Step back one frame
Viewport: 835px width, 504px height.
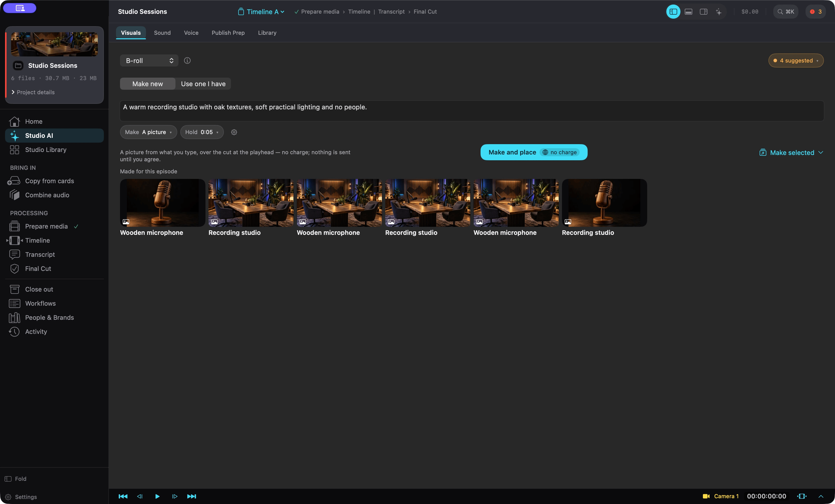pos(140,496)
